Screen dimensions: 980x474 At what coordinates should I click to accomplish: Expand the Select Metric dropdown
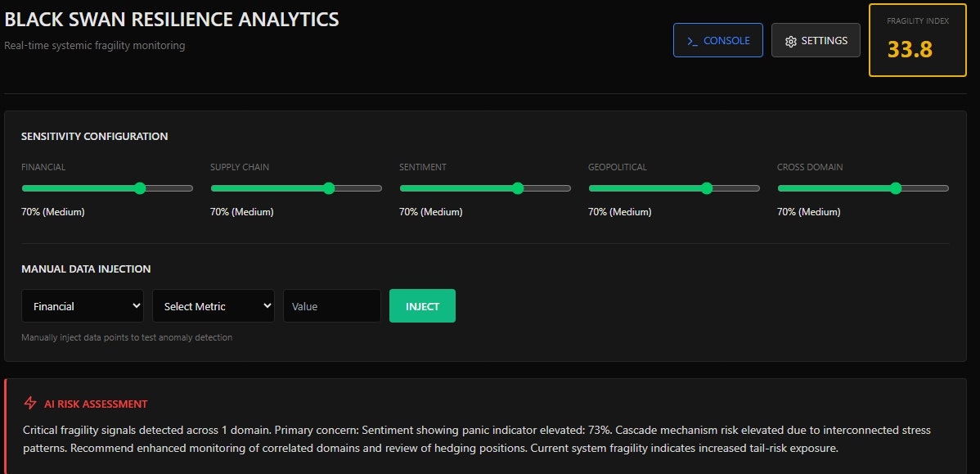[213, 306]
